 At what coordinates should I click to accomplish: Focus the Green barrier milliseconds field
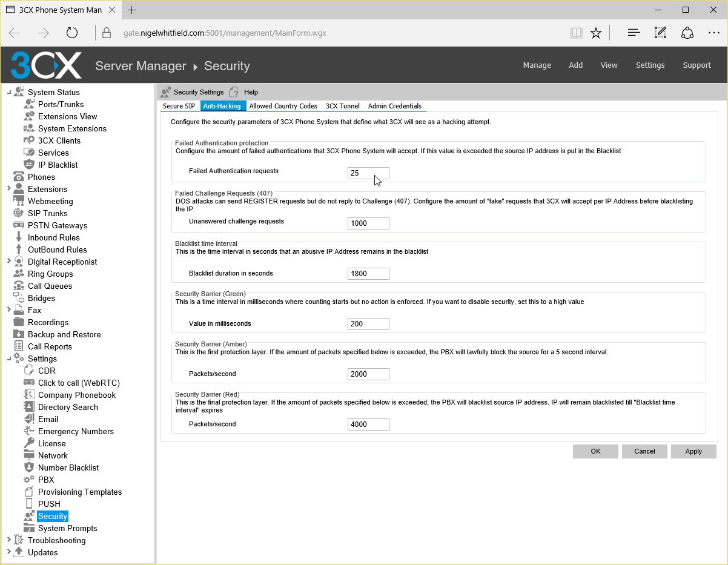coord(369,324)
